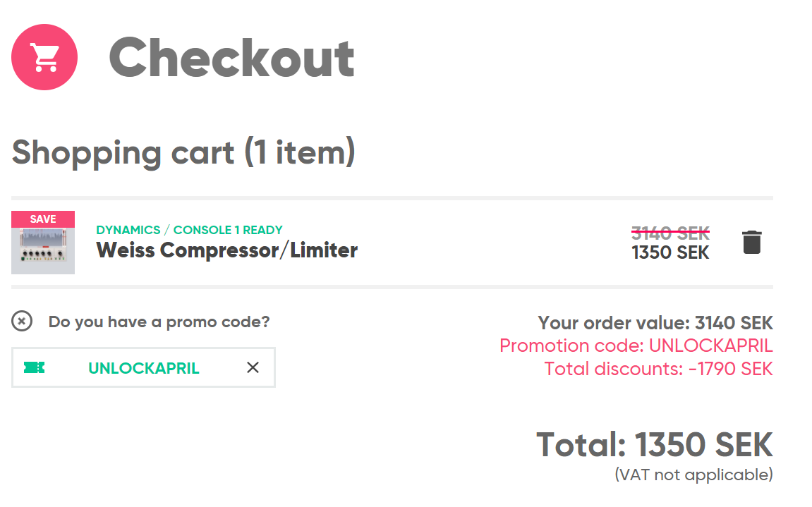Delete Weiss Compressor/Limiter with trash icon

click(x=751, y=242)
